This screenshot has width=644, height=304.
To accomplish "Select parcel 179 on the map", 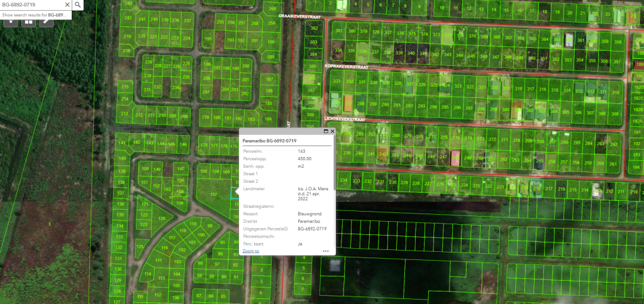I will pyautogui.click(x=204, y=117).
